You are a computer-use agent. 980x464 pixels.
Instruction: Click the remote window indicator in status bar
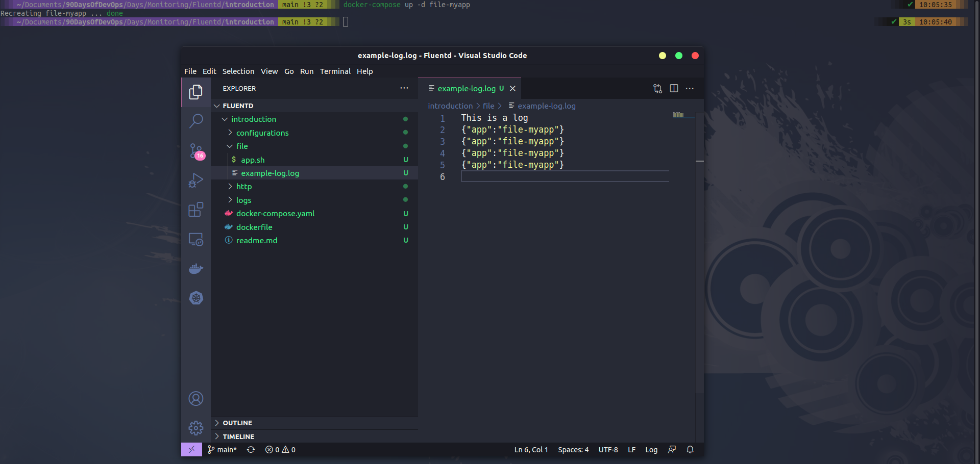coord(191,450)
